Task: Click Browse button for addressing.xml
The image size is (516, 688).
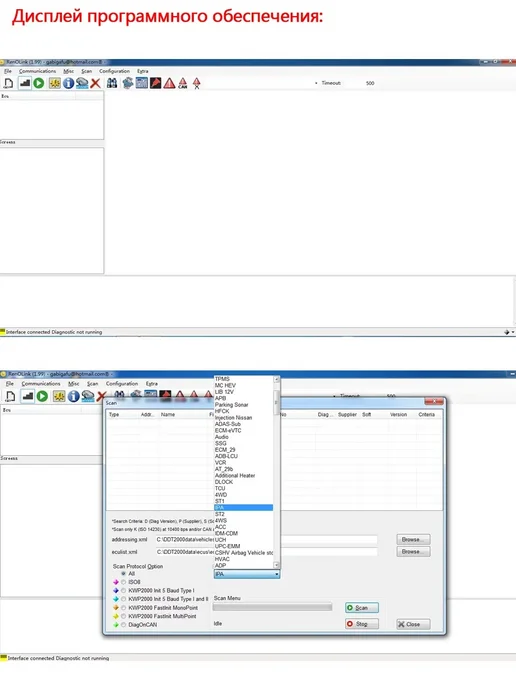Action: 413,539
